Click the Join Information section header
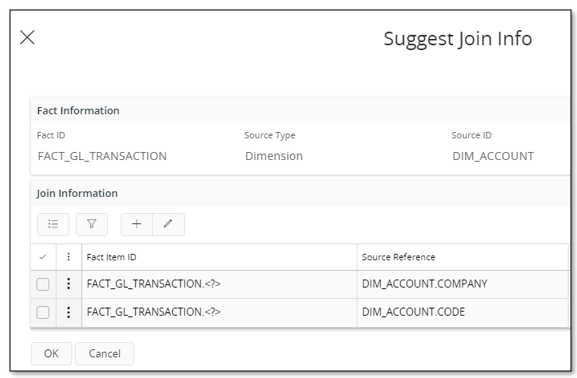The image size is (577, 378). (77, 193)
